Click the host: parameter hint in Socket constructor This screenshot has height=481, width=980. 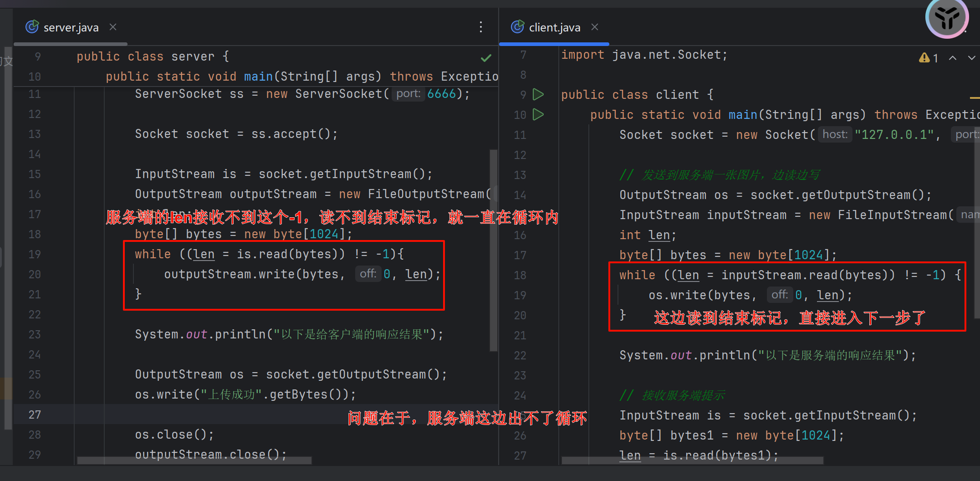tap(835, 134)
